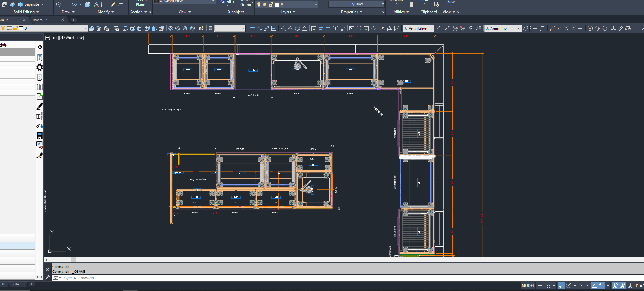Open the VBASE layout tab
Viewport: 644px width, 291px height.
[18, 284]
